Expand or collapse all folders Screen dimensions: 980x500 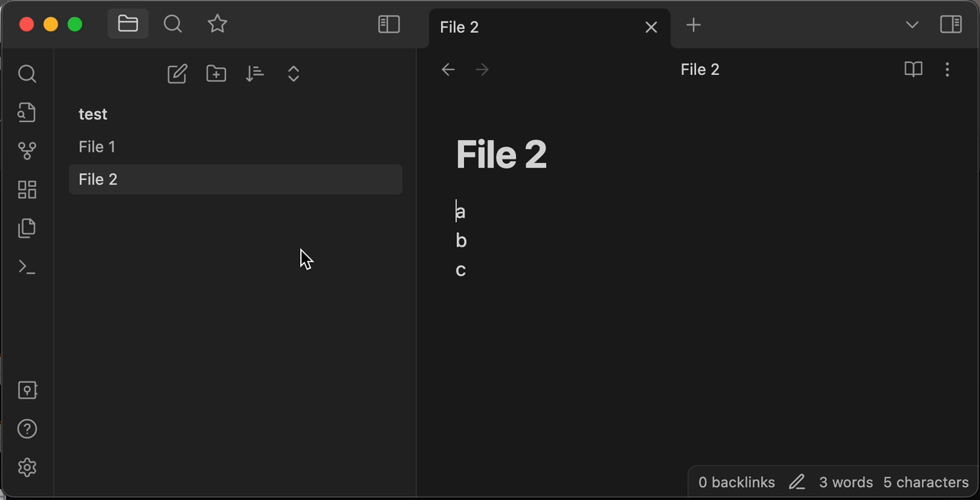pos(293,74)
